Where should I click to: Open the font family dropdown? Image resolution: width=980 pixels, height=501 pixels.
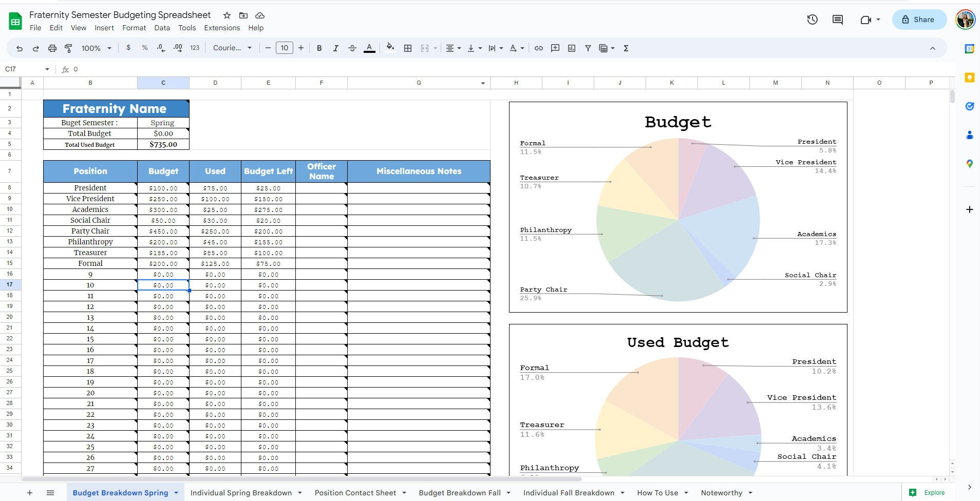(x=232, y=48)
